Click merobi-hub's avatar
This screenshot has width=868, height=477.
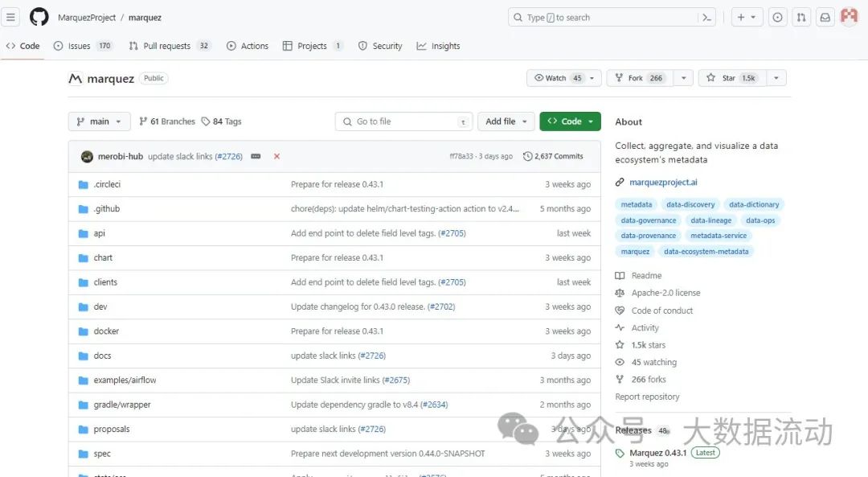click(x=87, y=156)
